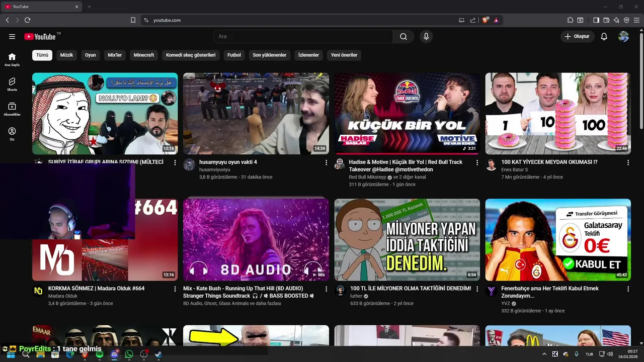Open options for Hadise & Motive video
644x362 pixels.
click(477, 162)
